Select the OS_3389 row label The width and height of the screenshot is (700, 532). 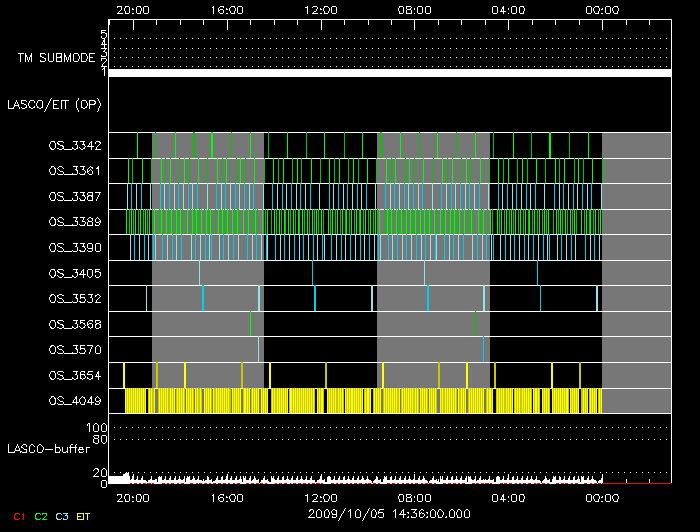(74, 221)
